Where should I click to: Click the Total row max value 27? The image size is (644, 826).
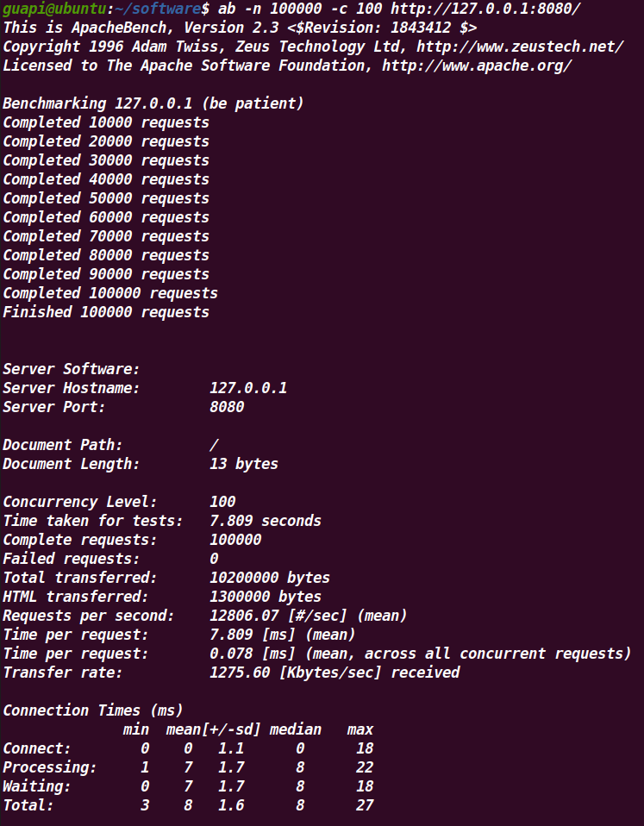click(x=365, y=805)
